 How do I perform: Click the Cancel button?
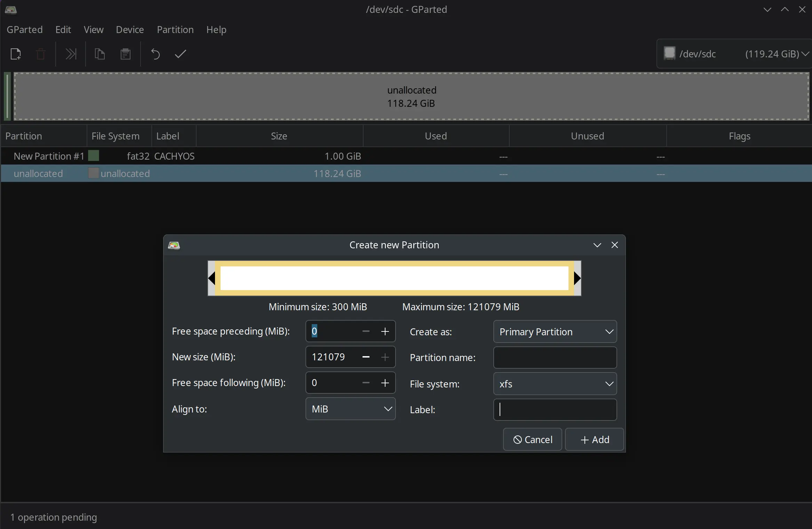click(x=533, y=440)
